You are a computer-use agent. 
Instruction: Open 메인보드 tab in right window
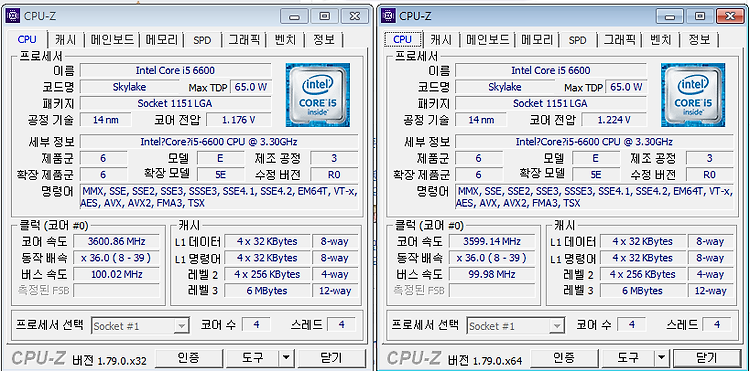[488, 40]
